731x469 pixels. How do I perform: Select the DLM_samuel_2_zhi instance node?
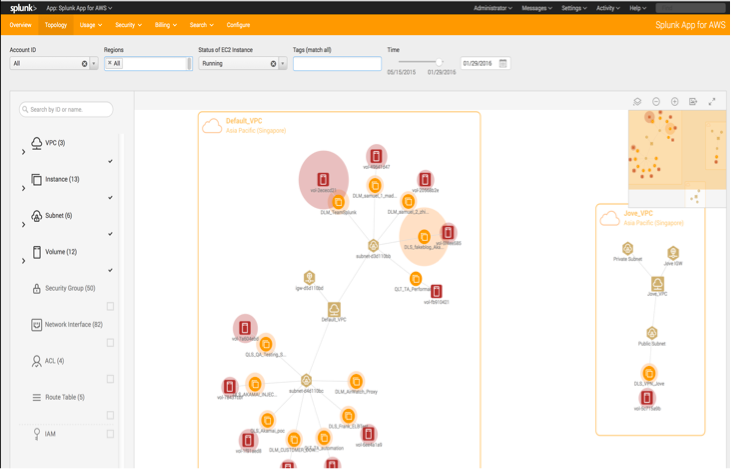(x=408, y=201)
